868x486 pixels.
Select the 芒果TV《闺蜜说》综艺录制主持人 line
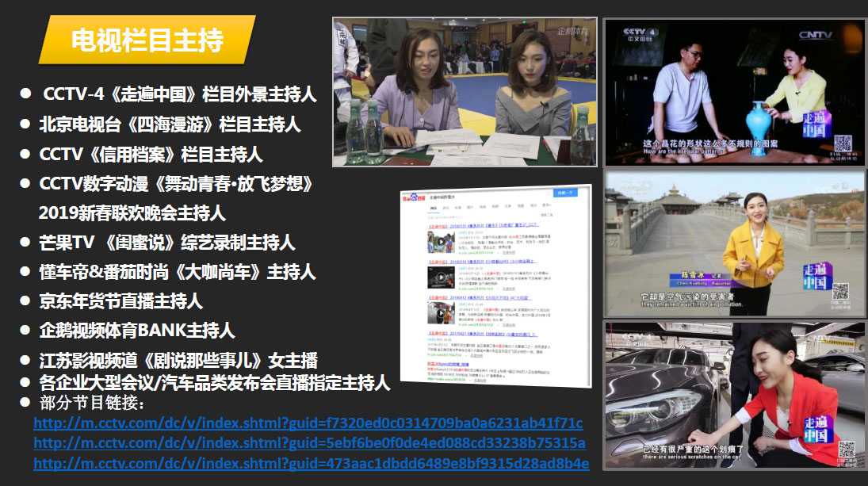pyautogui.click(x=167, y=242)
